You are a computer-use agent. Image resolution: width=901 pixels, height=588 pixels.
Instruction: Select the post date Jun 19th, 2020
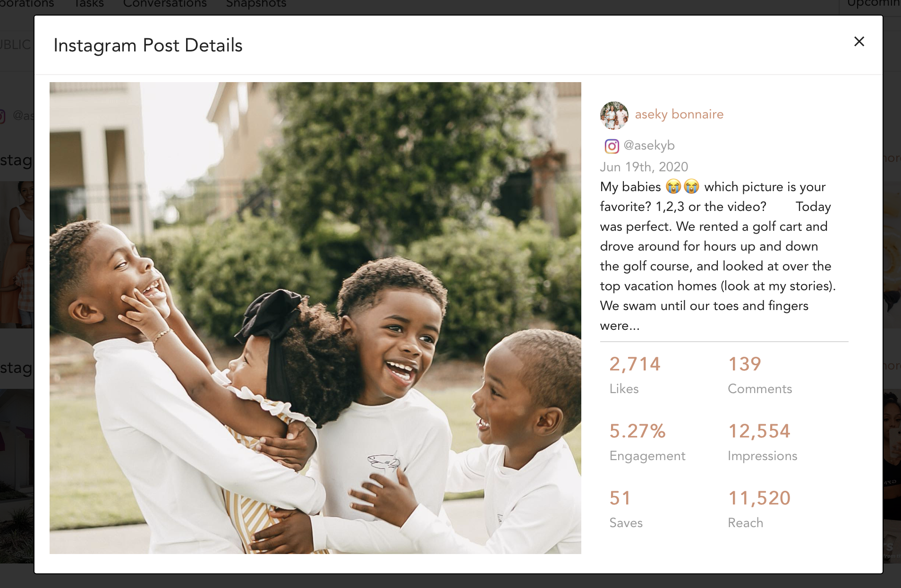click(644, 167)
